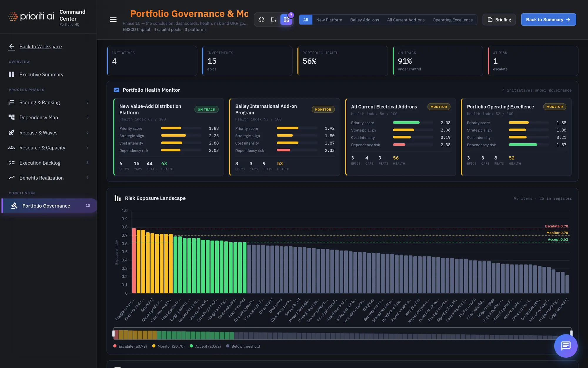Switch to the New Platform filter
Screen dimensions: 588x368
[329, 20]
